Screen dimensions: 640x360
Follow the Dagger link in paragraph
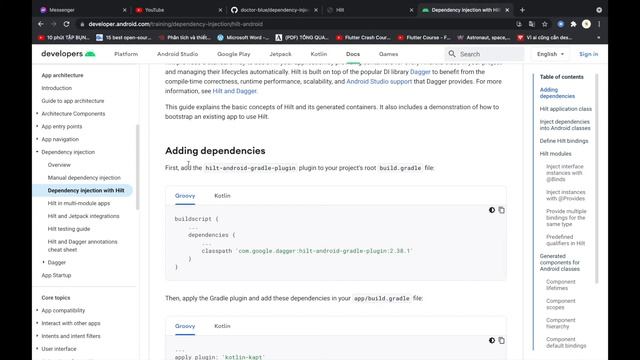click(x=420, y=72)
